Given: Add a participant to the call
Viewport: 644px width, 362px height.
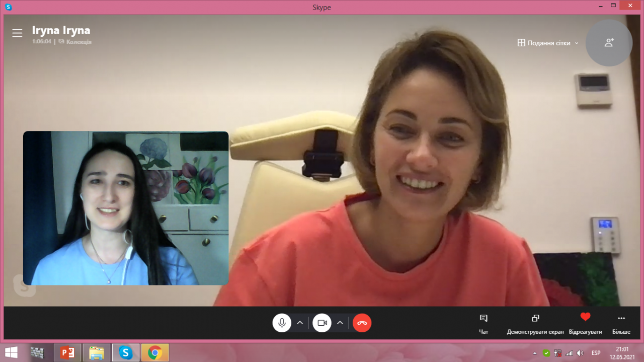Looking at the screenshot, I should point(609,43).
